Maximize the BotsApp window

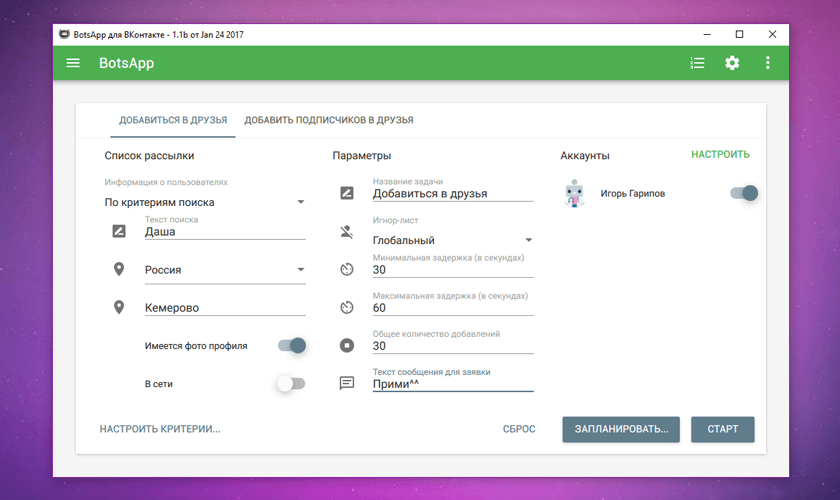739,34
